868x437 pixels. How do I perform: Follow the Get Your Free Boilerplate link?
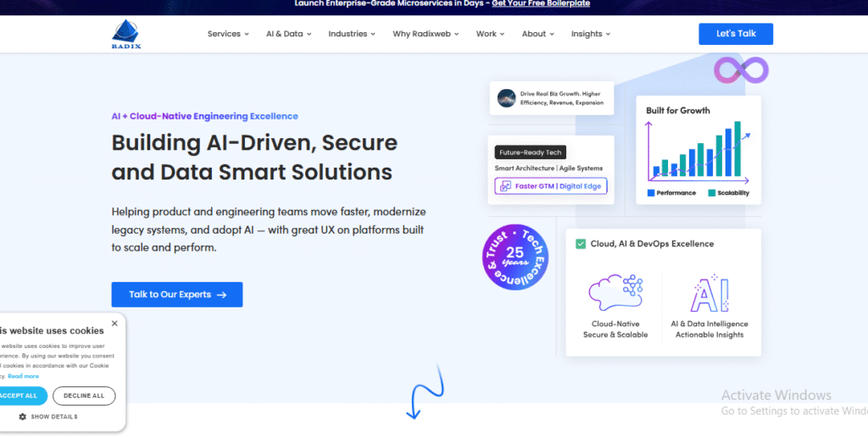[541, 3]
